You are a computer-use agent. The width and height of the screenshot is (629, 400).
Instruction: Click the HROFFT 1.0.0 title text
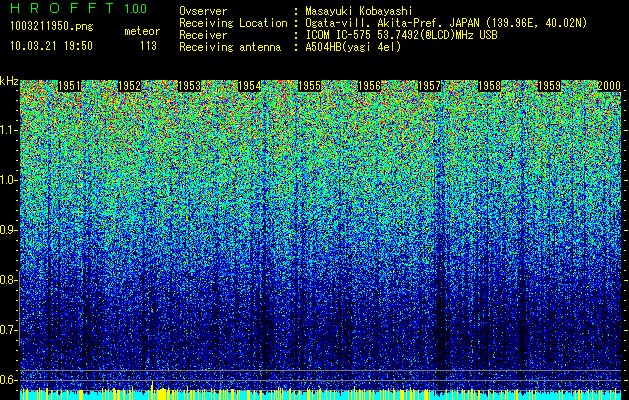tap(79, 8)
